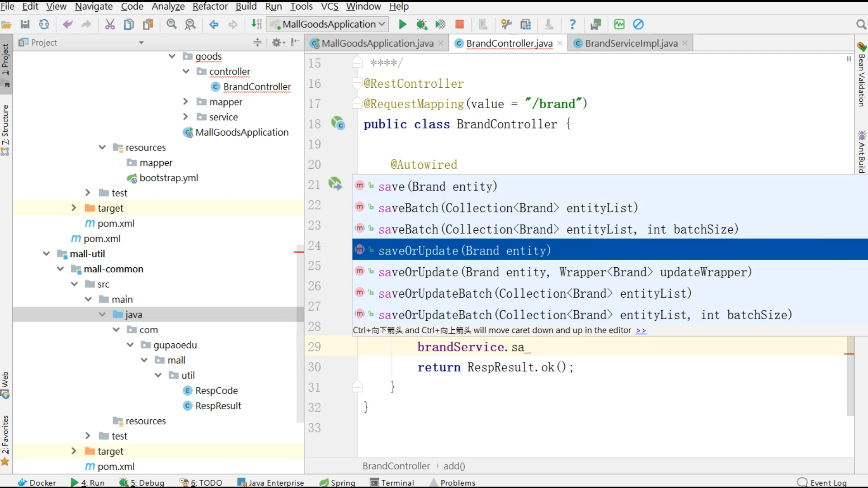Stop the running application with red square
Image resolution: width=868 pixels, height=488 pixels.
point(459,24)
